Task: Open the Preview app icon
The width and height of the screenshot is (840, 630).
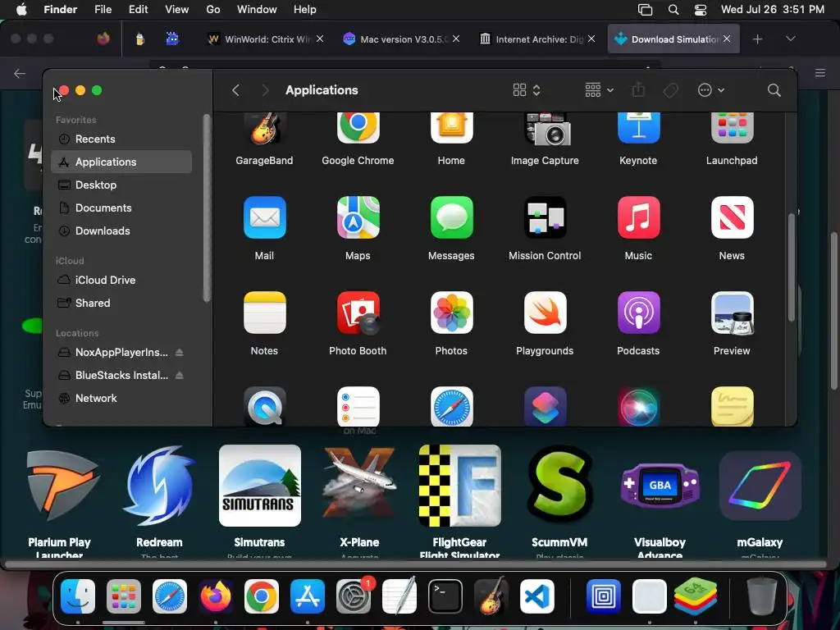Action: coord(732,313)
